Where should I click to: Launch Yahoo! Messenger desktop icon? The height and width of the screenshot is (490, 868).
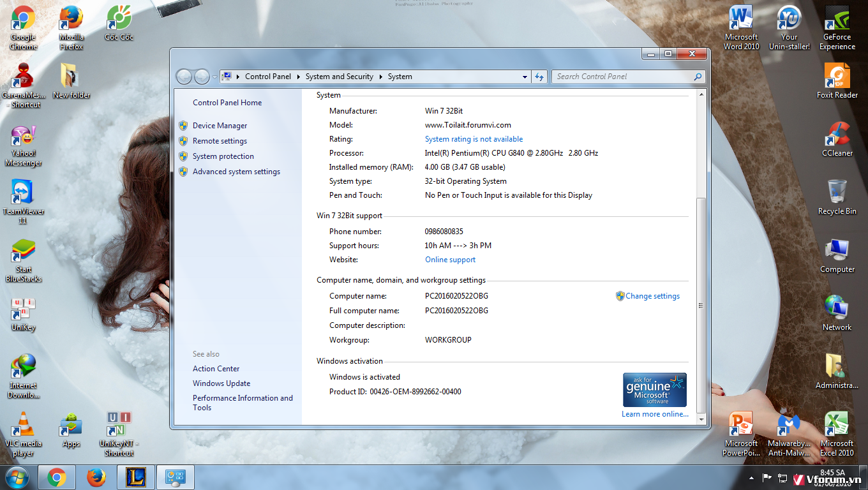[x=24, y=144]
